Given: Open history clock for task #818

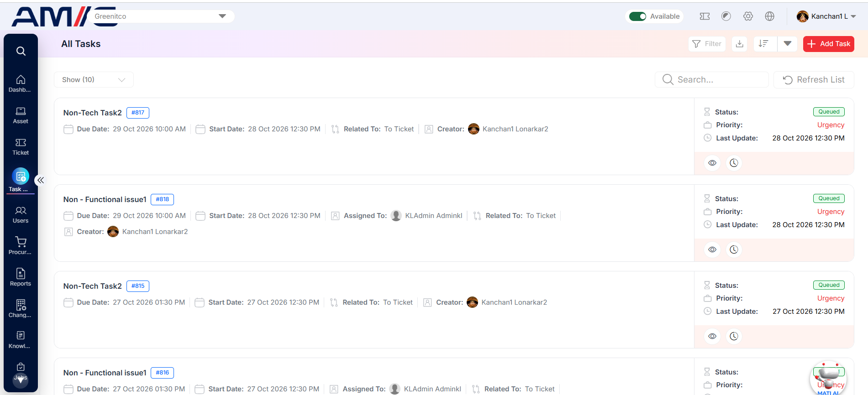Looking at the screenshot, I should tap(734, 249).
